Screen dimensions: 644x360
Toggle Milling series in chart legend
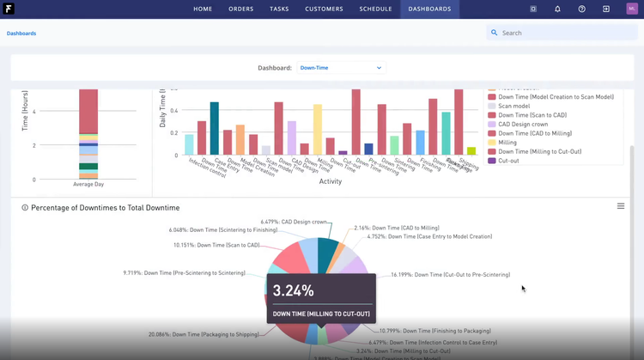point(507,143)
